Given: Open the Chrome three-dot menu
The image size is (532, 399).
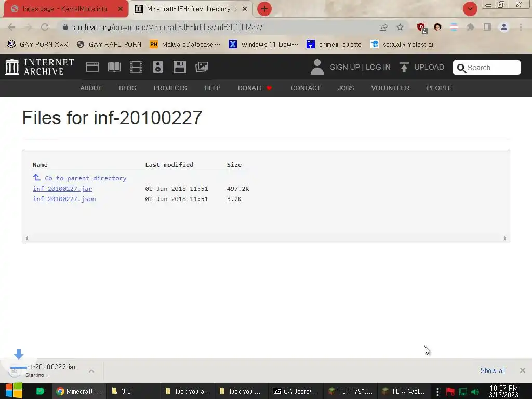Looking at the screenshot, I should (521, 27).
